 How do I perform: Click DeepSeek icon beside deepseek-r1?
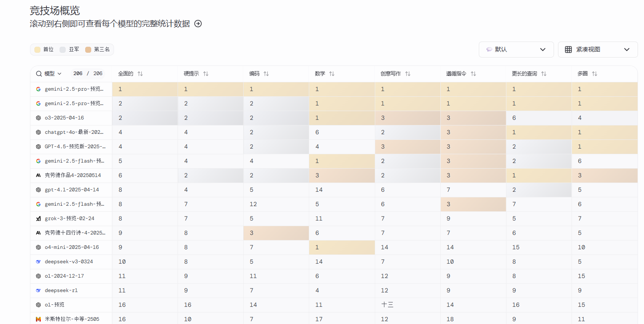click(x=38, y=290)
